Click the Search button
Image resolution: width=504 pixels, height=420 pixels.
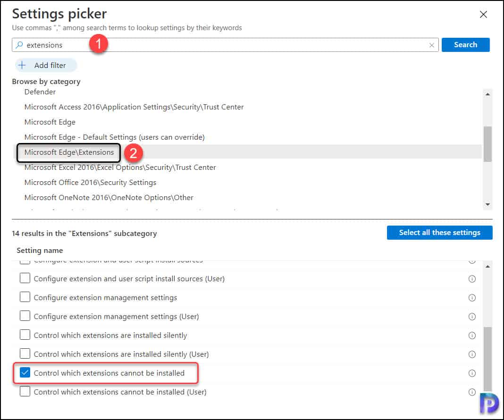click(x=465, y=44)
